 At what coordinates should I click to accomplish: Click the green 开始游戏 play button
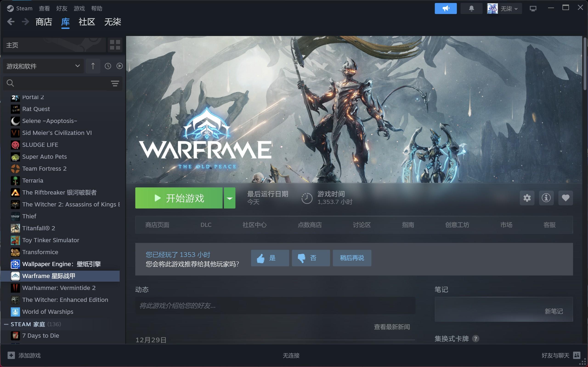pos(179,198)
